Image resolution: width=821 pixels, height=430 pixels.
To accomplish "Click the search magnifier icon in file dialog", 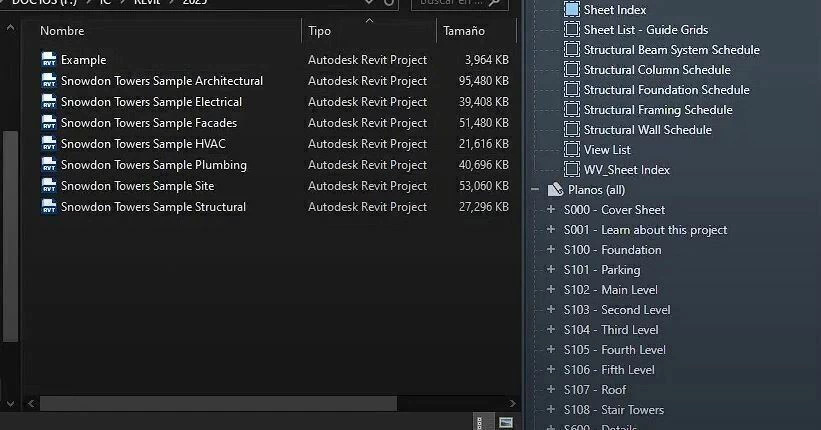I will tap(494, 3).
